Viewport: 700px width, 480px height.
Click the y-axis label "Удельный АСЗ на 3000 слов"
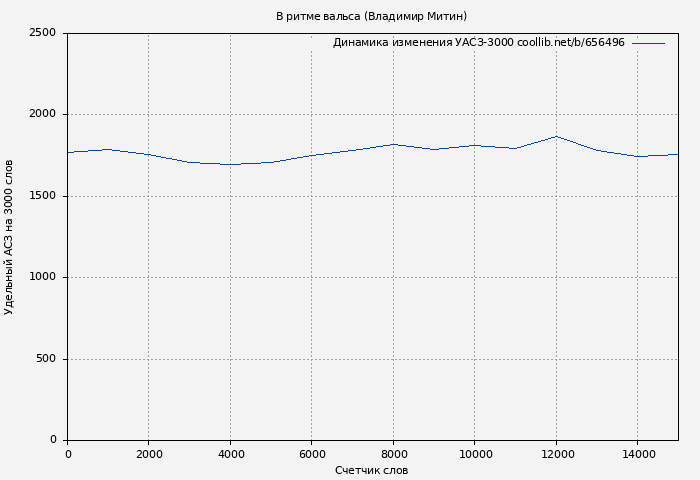(x=10, y=237)
